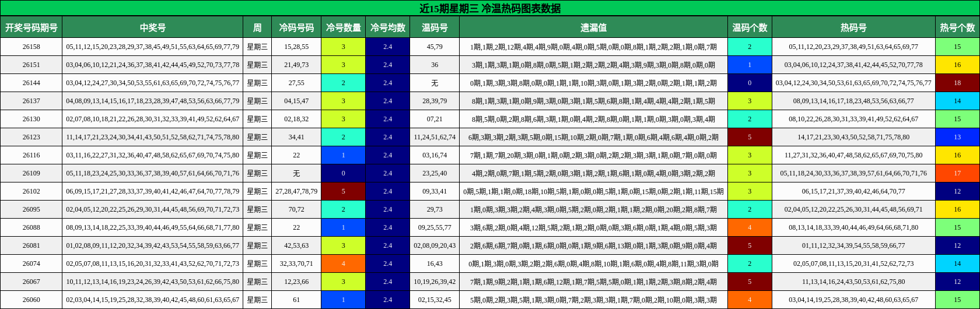Click warm code cell 09,33,41
980x309 pixels.
tap(435, 191)
